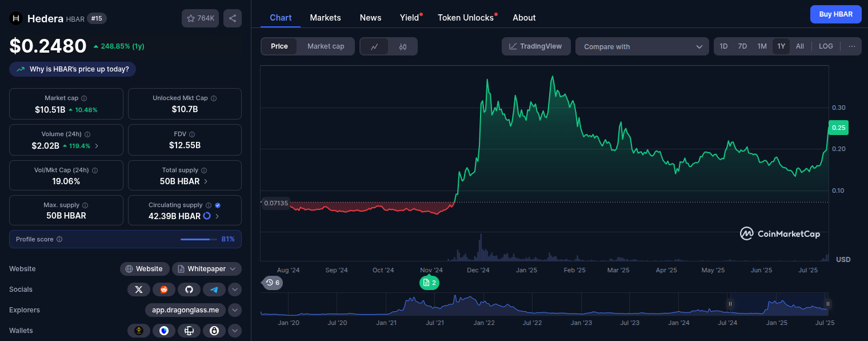Viewport: 868px width, 341px height.
Task: Click Why is HBAR's price up today
Action: 73,69
